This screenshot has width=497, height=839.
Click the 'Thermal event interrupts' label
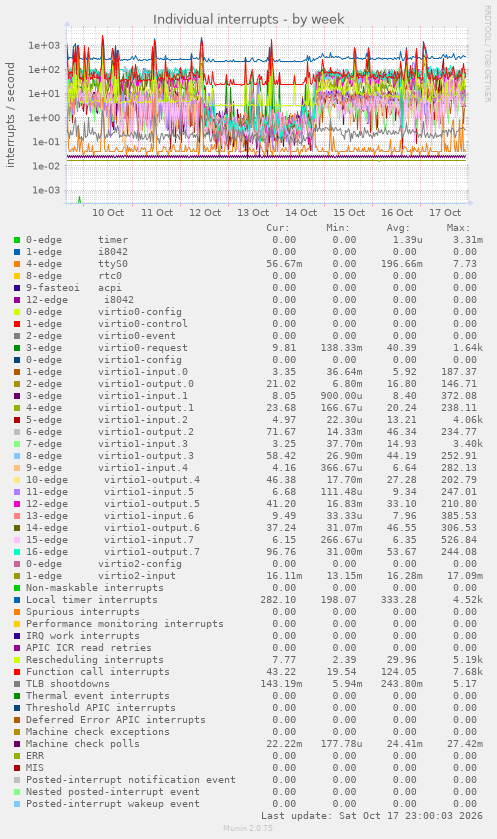pyautogui.click(x=98, y=696)
